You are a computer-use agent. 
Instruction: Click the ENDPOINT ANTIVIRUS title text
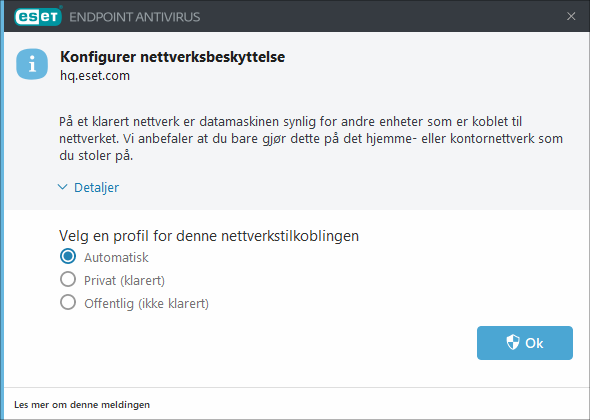coord(134,17)
